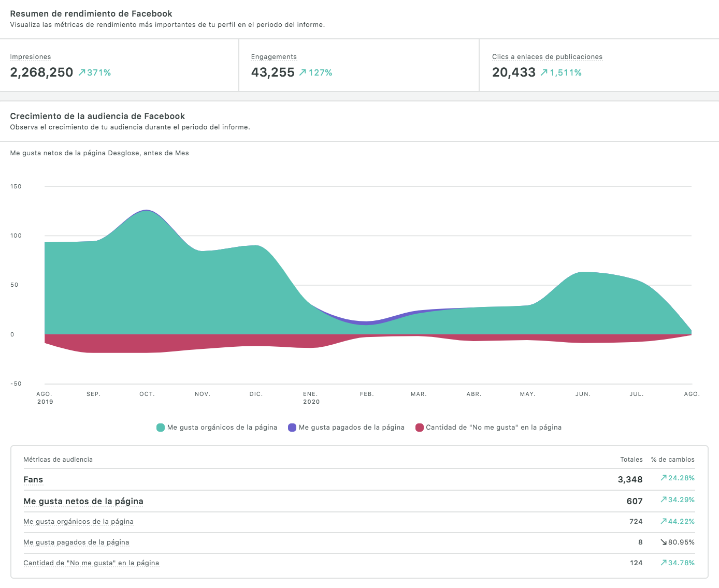The image size is (719, 588).
Task: Click the "FEB." x-axis label
Action: tap(367, 394)
